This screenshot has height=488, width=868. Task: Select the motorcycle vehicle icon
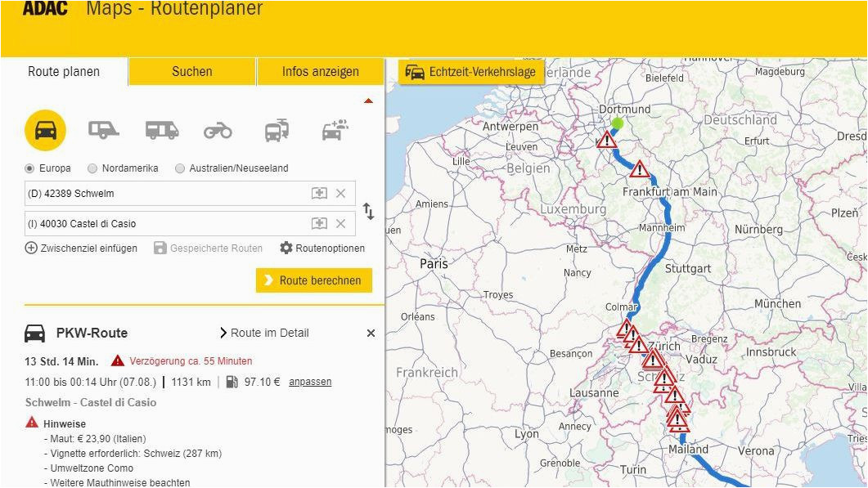click(x=218, y=131)
